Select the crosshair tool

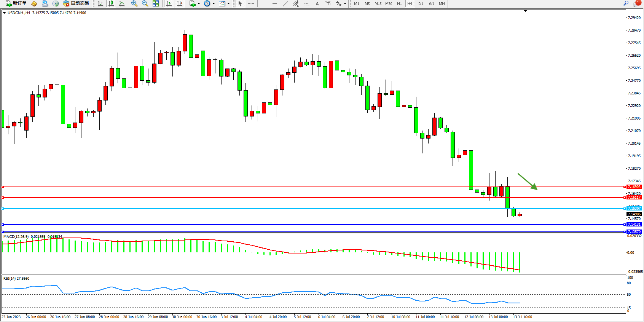[x=251, y=3]
